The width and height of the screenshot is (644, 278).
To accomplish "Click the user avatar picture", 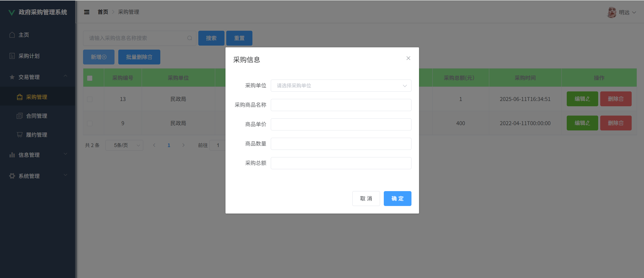I will coord(612,12).
